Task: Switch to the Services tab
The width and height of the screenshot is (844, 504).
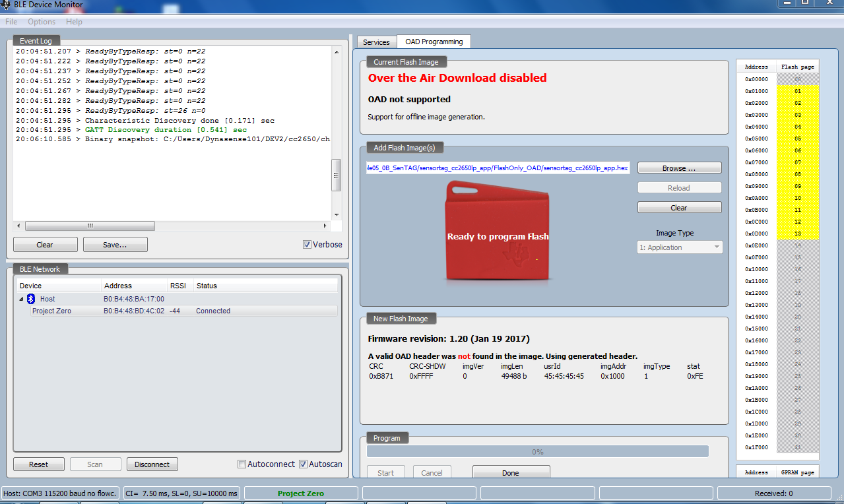Action: point(377,42)
